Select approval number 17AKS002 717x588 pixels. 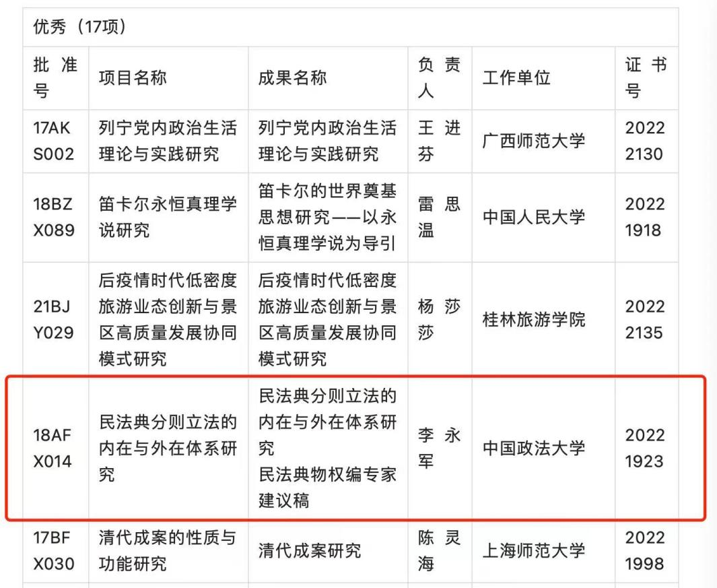click(54, 141)
